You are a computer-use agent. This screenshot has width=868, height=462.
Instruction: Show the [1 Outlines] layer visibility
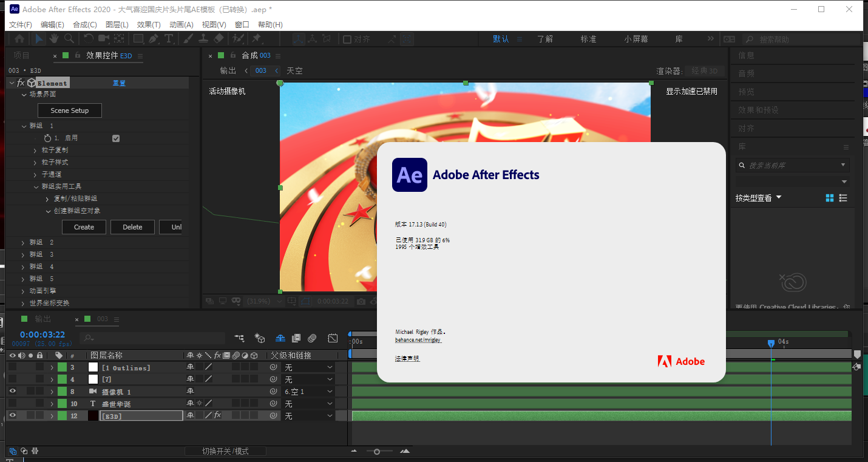12,367
